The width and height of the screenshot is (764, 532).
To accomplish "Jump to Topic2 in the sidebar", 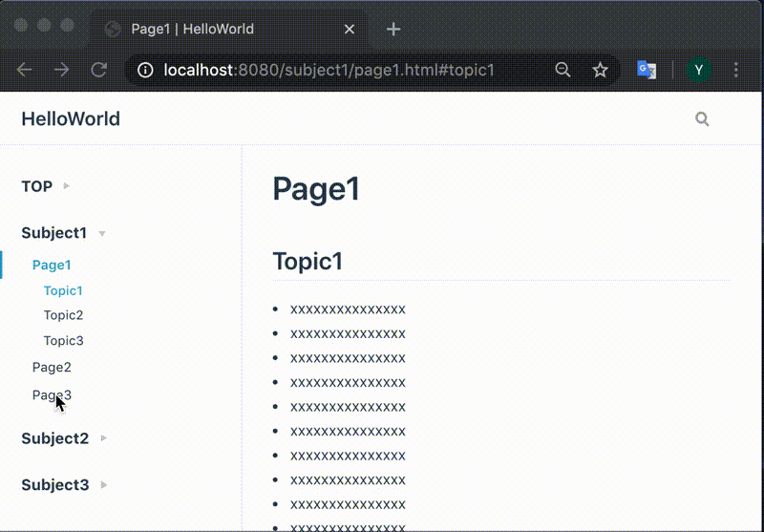I will click(63, 315).
